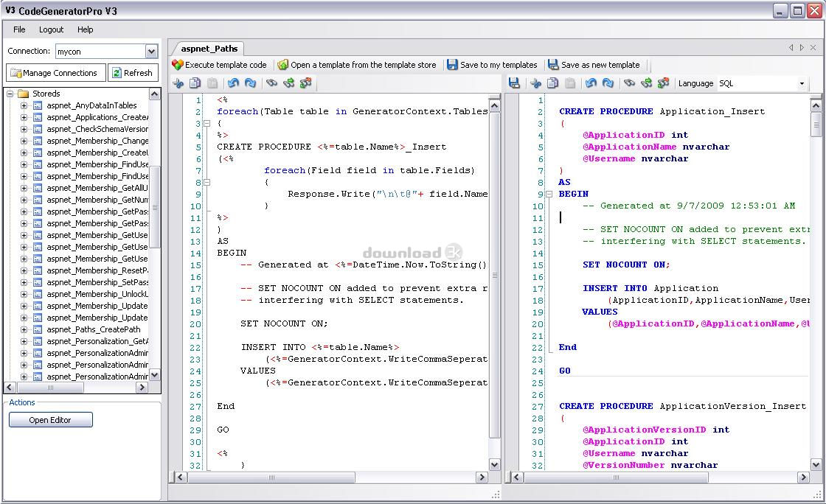Viewport: 826px width, 504px height.
Task: Expand the aspnet_Paths_CreatePath tree node
Action: (x=24, y=329)
